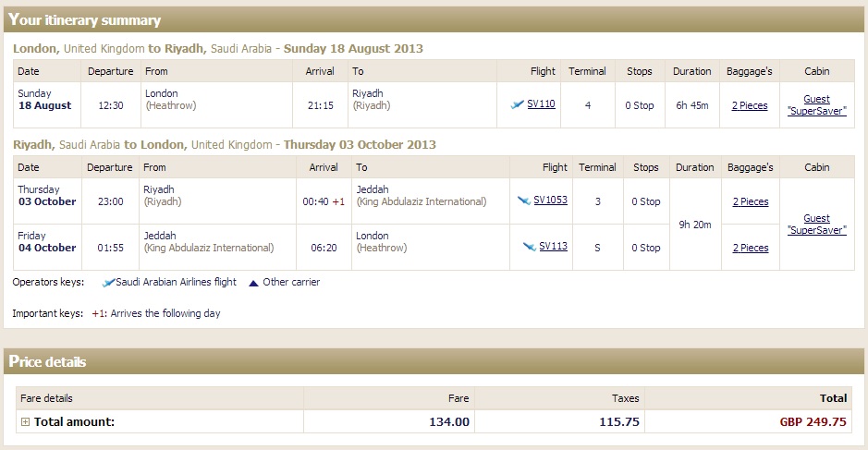Click the plane icon next to SV113
Screen dimensions: 868x450
[x=530, y=247]
